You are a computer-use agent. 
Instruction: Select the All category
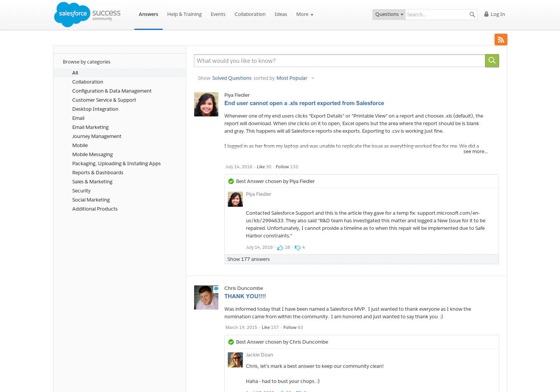point(120,73)
